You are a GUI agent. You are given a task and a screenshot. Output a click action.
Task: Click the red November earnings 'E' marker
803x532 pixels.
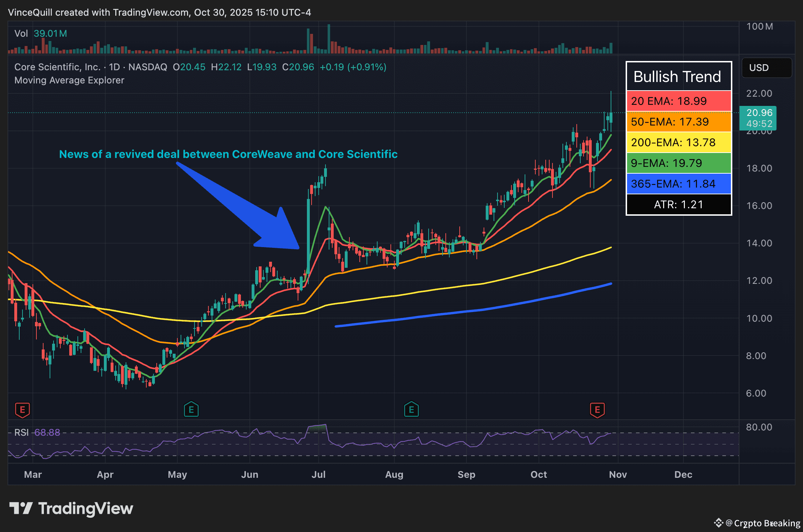597,409
